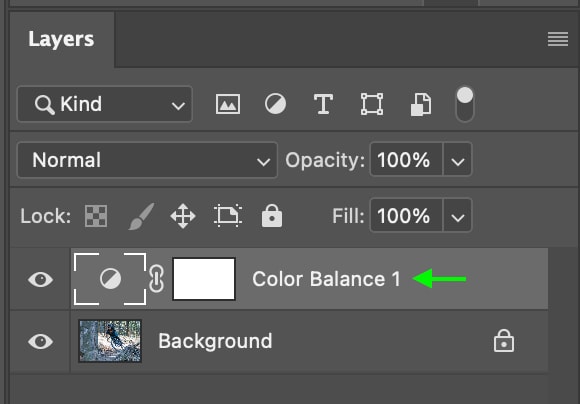This screenshot has height=404, width=580.
Task: Expand the Fill slider arrow
Action: click(x=458, y=216)
